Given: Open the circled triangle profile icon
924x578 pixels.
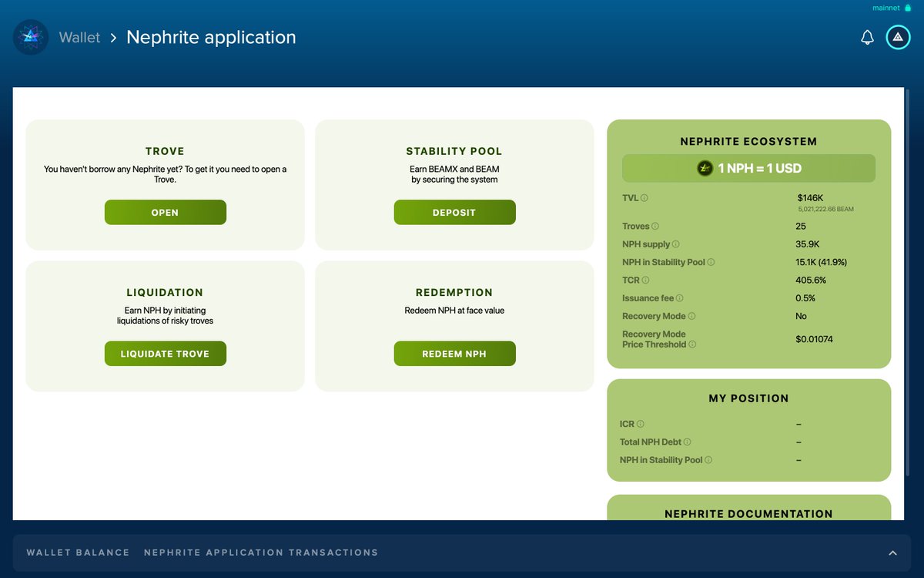Looking at the screenshot, I should pyautogui.click(x=899, y=37).
